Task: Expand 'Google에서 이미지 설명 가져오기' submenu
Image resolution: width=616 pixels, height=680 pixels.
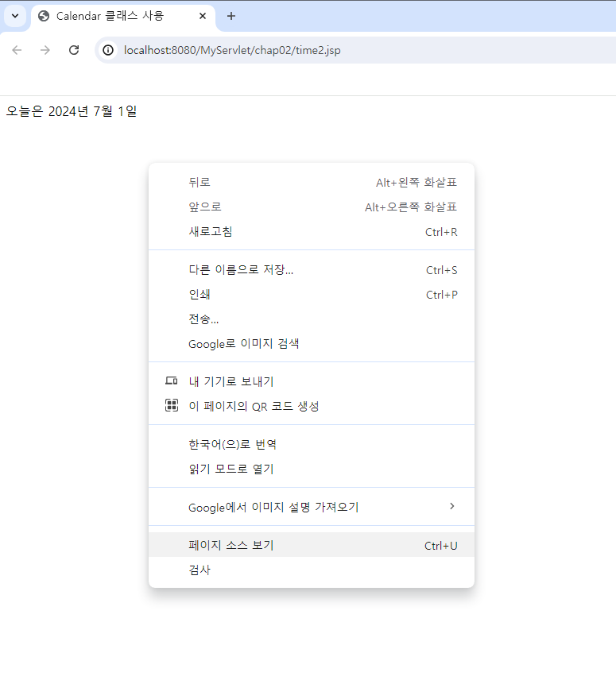Action: pos(312,507)
